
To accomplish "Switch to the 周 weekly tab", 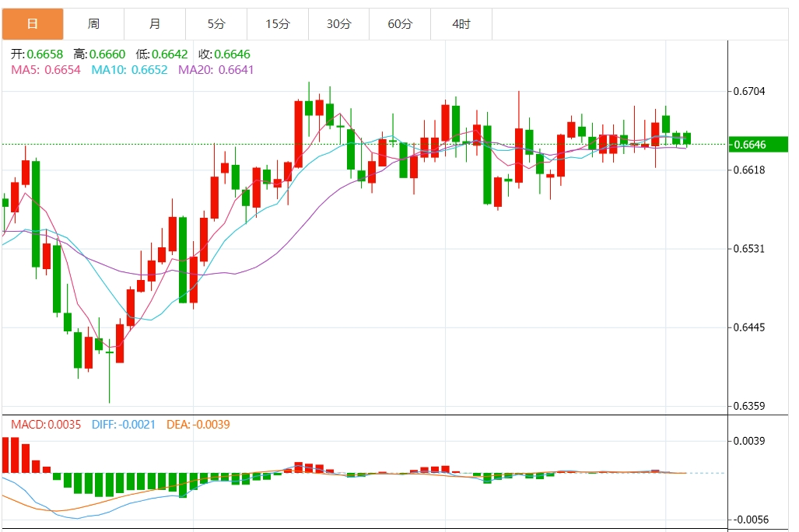I will (x=94, y=24).
